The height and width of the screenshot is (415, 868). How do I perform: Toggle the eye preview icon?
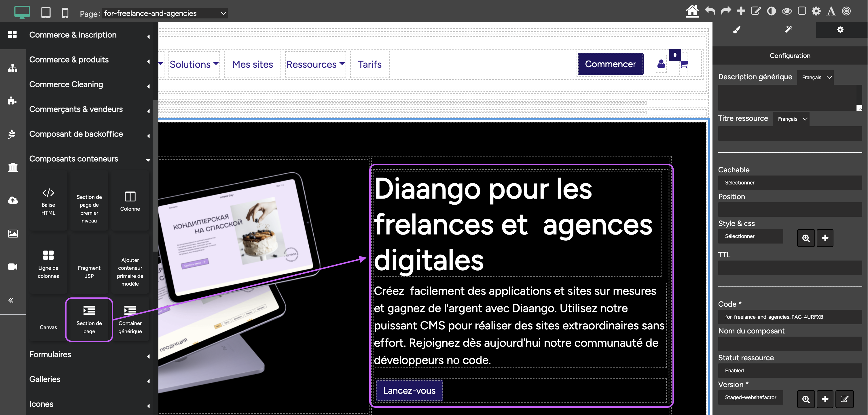point(787,11)
